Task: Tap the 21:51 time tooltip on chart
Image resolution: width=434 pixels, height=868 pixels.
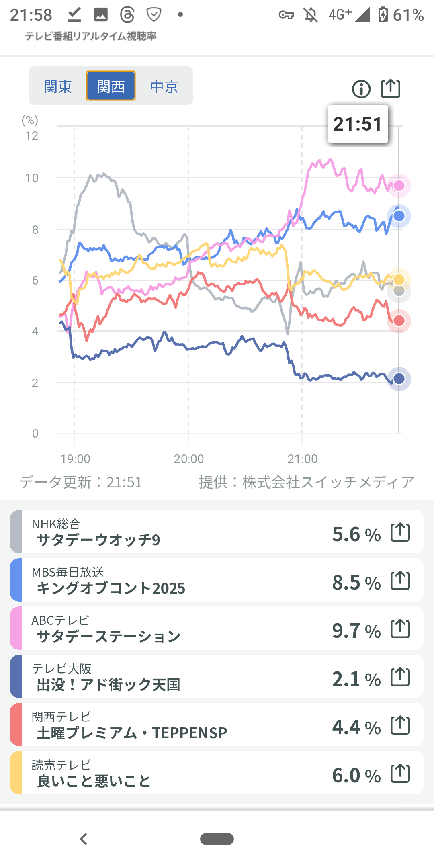Action: coord(358,124)
